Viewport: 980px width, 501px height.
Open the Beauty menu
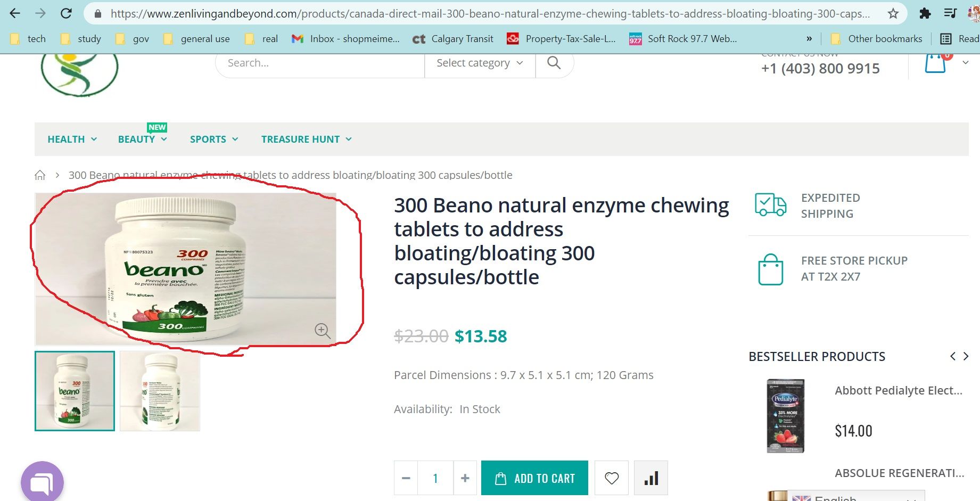tap(142, 139)
